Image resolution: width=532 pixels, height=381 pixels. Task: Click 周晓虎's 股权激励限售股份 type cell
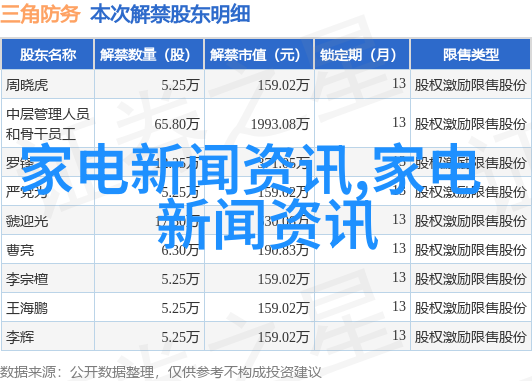(x=470, y=85)
